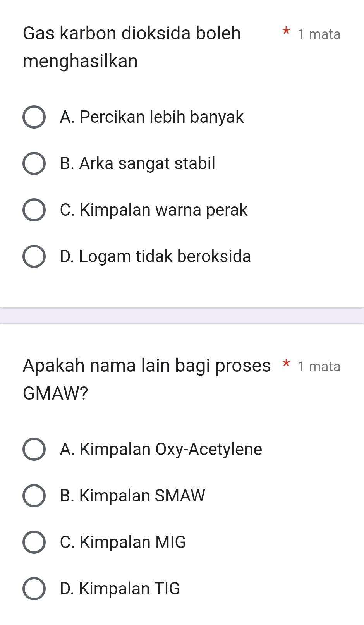Click the text label "A. Percikan lebih banyak"
The height and width of the screenshot is (625, 364).
pos(152,117)
